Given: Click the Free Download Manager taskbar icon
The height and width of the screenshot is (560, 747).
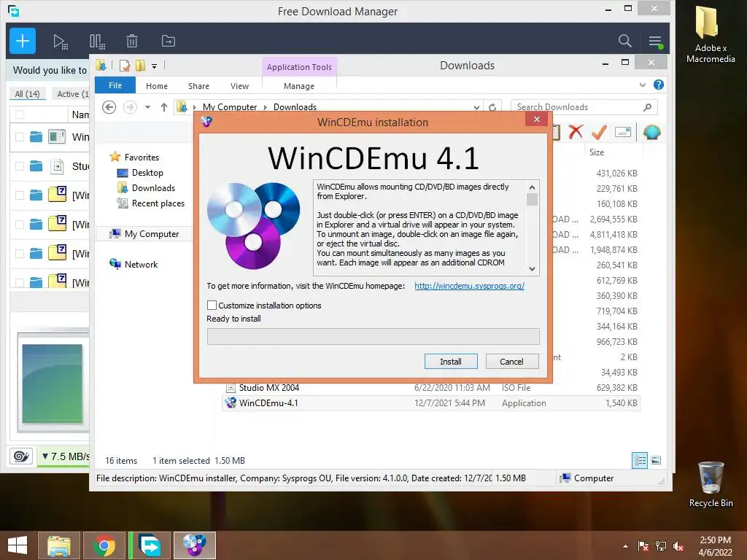Looking at the screenshot, I should (150, 545).
